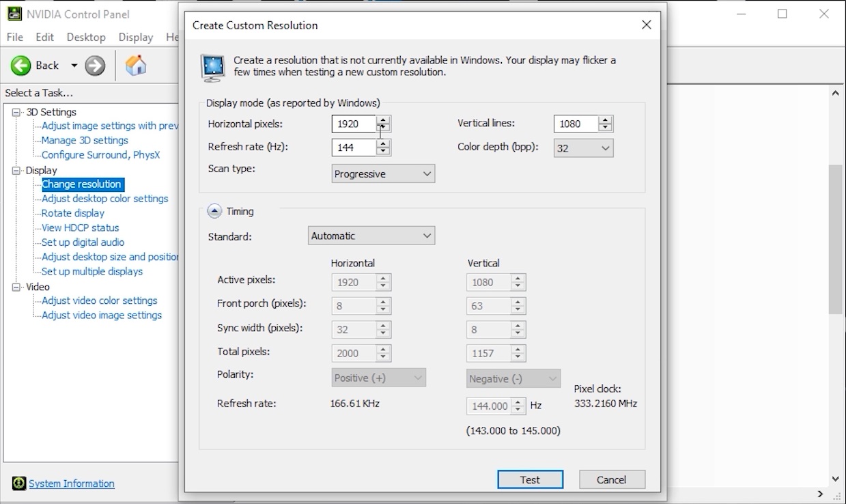Select Set up digital audio

pyautogui.click(x=83, y=242)
